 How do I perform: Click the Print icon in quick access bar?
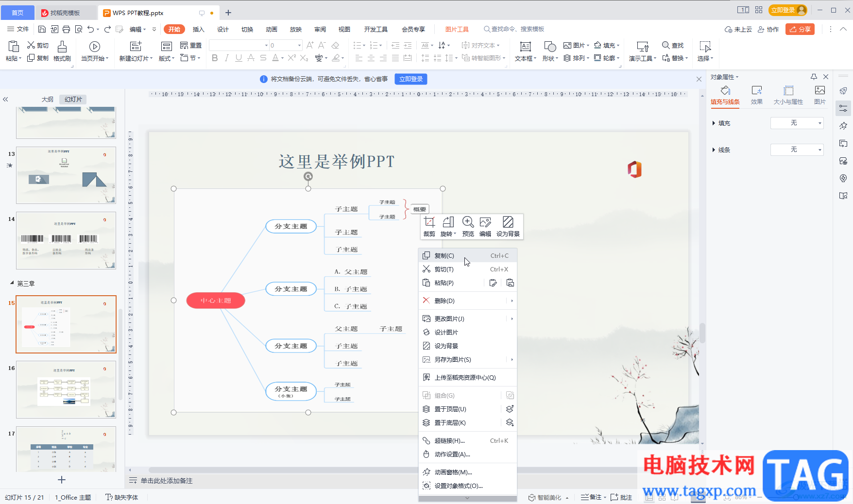click(x=67, y=29)
